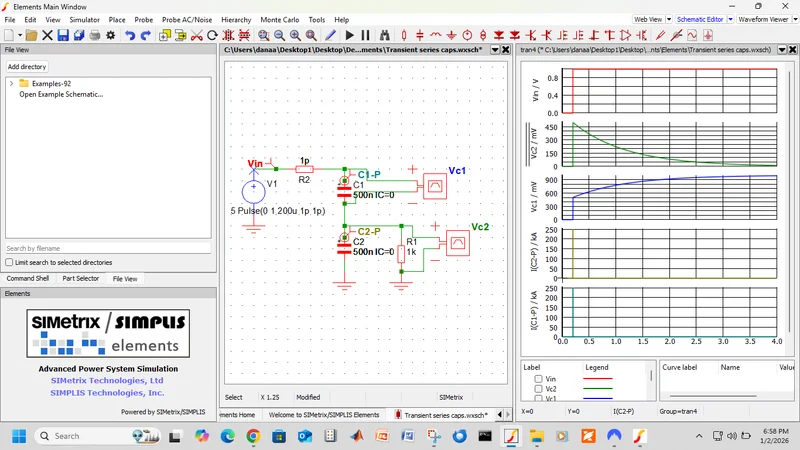800x450 pixels.
Task: Tick the Vc2 curve checkbox
Action: click(538, 389)
